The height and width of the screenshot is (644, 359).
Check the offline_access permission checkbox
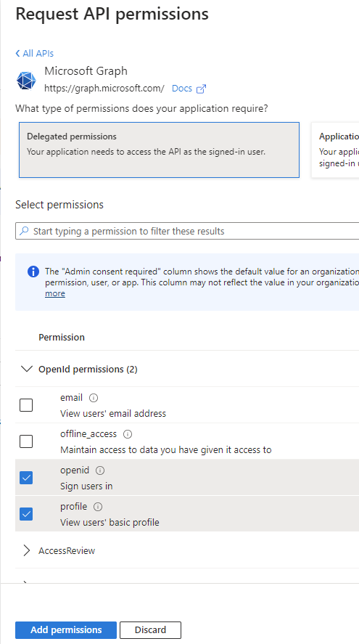tap(26, 441)
